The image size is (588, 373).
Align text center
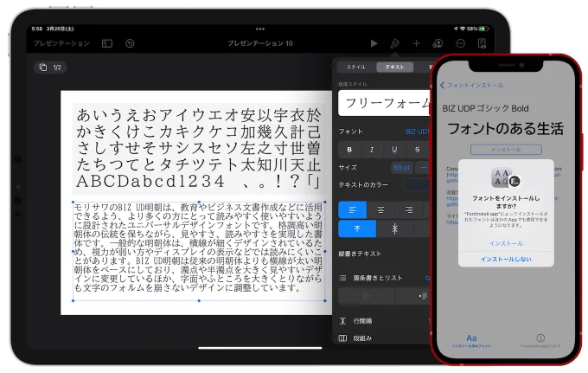[x=380, y=209]
